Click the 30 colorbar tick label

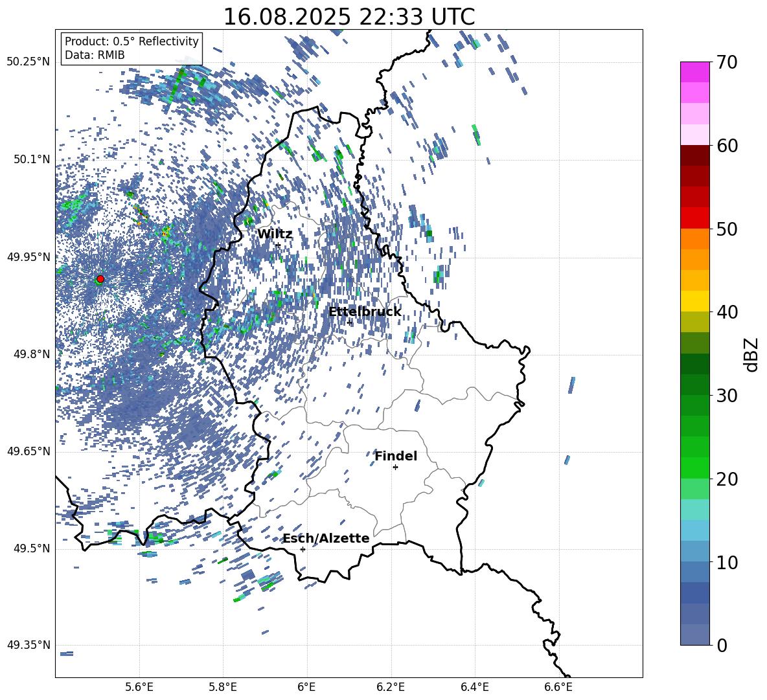pyautogui.click(x=727, y=396)
